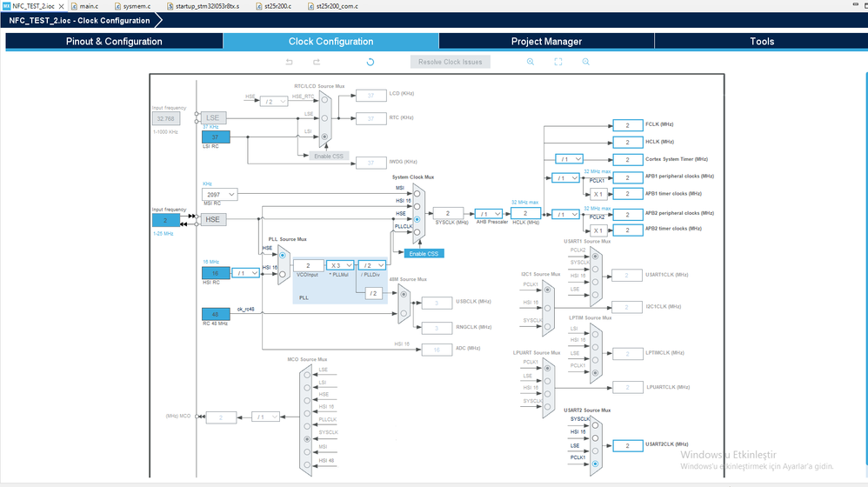The image size is (868, 487).
Task: Open the Project Manager tab
Action: click(x=546, y=42)
